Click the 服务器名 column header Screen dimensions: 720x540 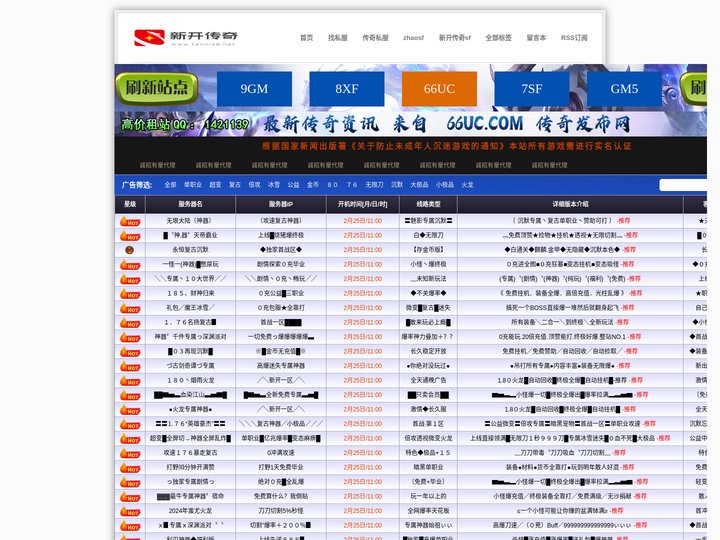tap(190, 204)
